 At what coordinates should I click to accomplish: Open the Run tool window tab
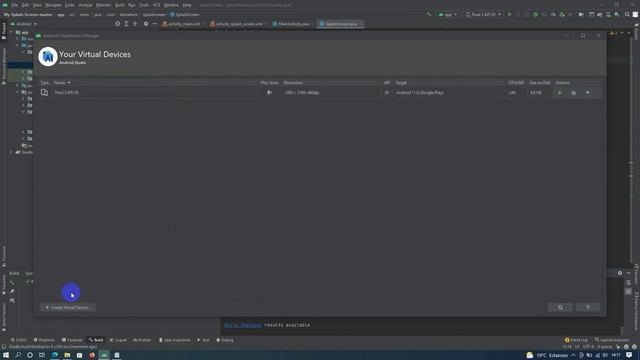pyautogui.click(x=203, y=340)
